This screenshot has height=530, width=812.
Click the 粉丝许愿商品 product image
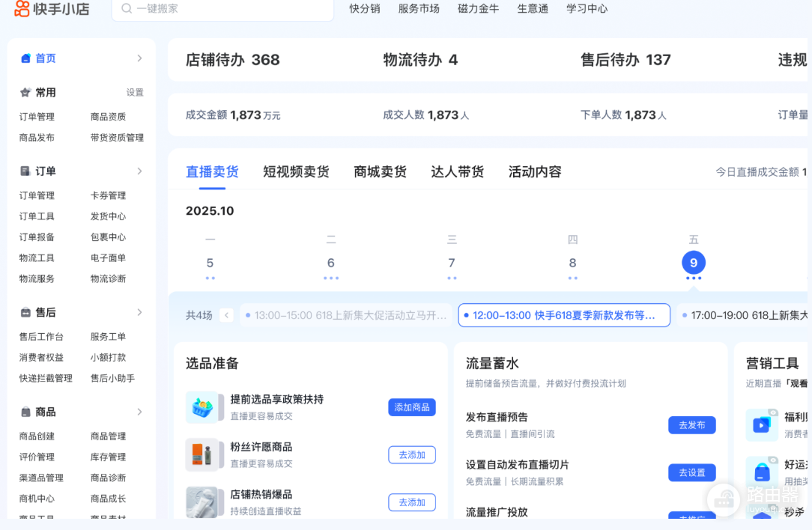point(202,455)
